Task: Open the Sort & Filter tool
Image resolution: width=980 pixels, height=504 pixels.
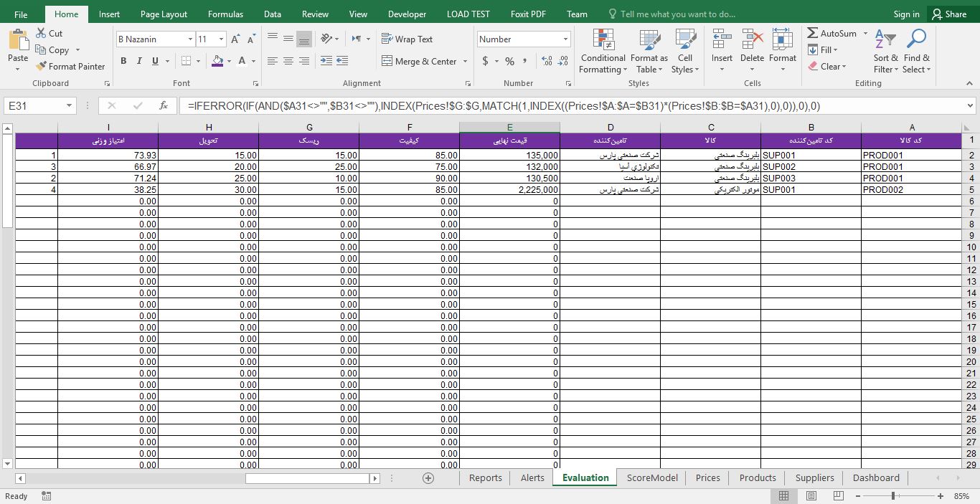Action: (x=885, y=40)
